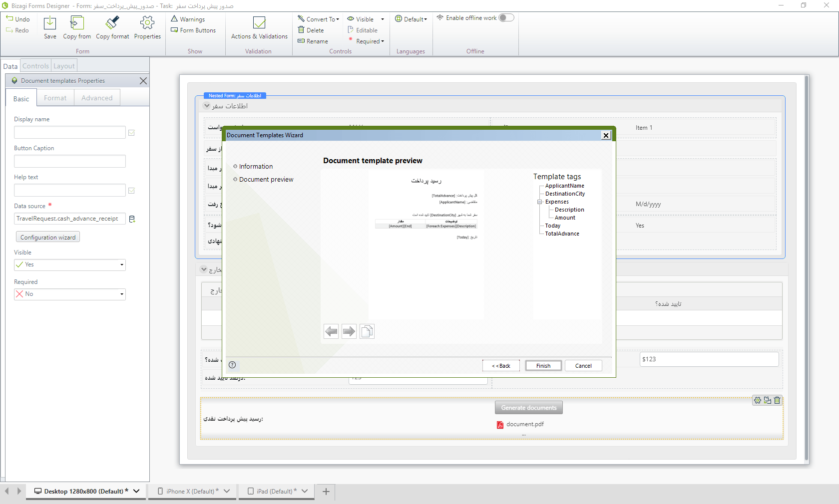
Task: Open the Configuration wizard button
Action: coord(48,238)
